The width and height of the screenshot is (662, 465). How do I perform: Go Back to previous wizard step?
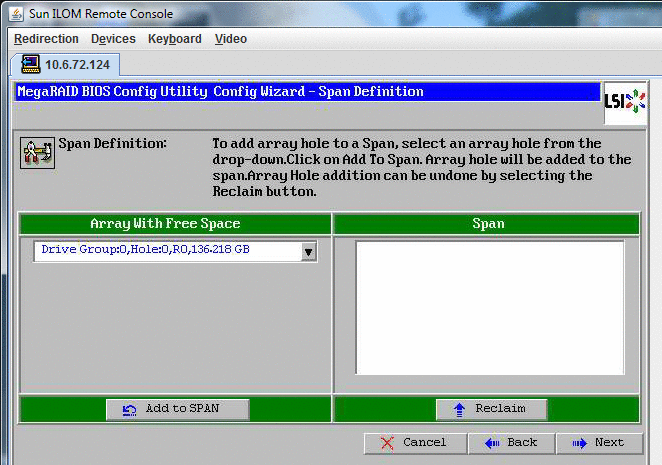coord(512,443)
